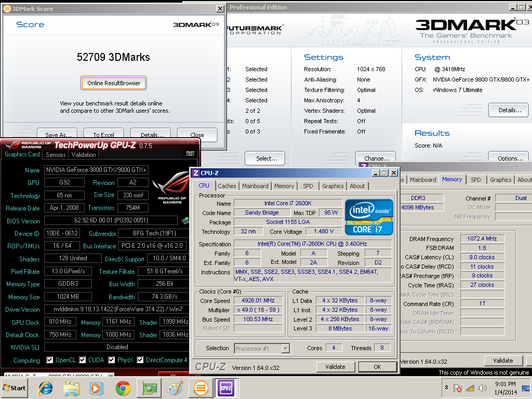Open Windows Explorer folder icon in taskbar
This screenshot has width=532, height=399.
coord(71,388)
